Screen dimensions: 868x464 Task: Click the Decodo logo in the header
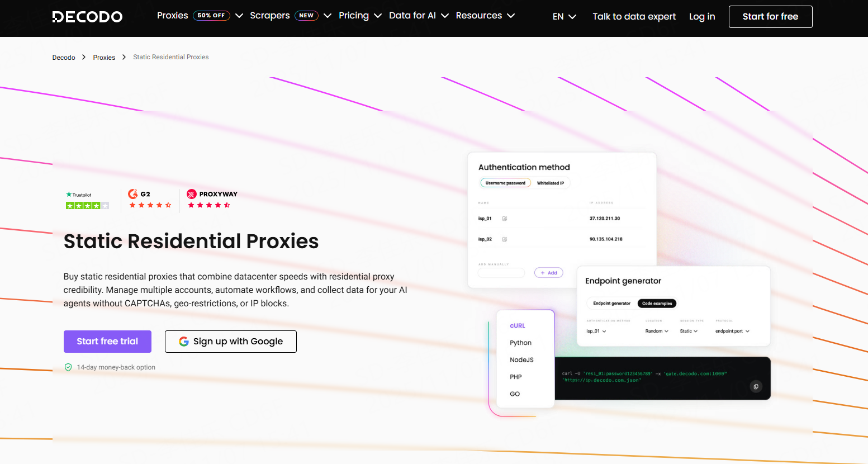coord(87,17)
